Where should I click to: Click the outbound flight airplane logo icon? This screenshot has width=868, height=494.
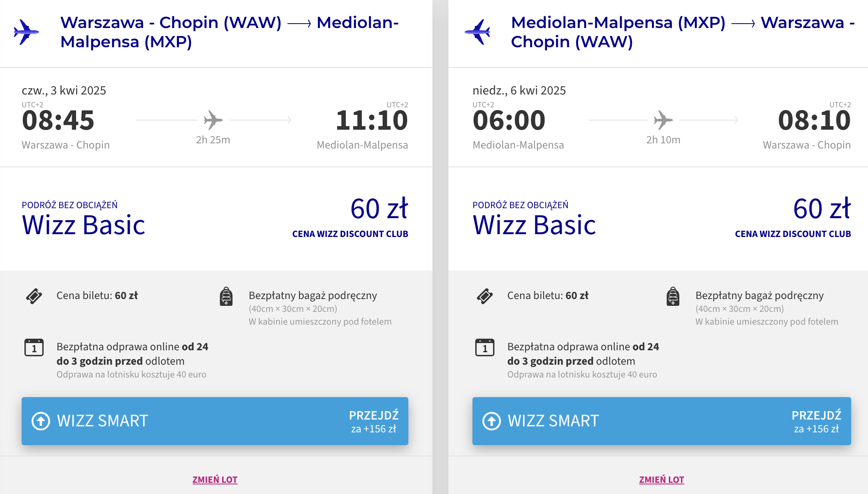(26, 32)
